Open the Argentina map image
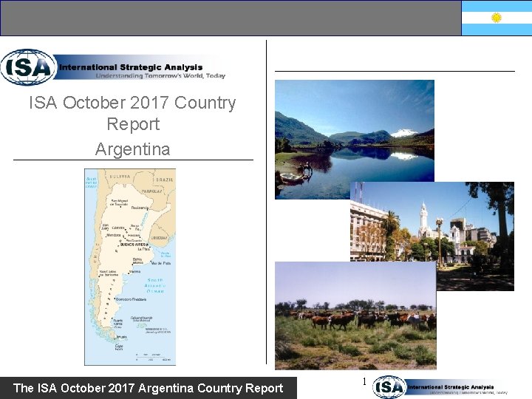Viewport: 532px width, 399px height. click(130, 267)
